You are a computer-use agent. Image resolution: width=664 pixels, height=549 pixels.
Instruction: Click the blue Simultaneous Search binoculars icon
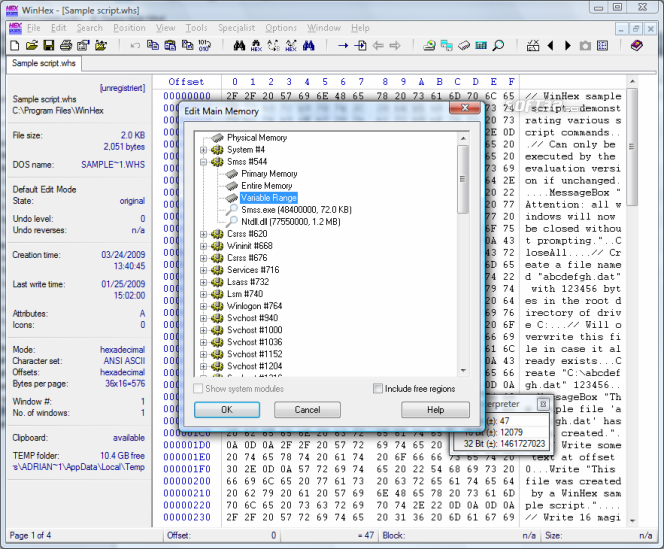(309, 45)
